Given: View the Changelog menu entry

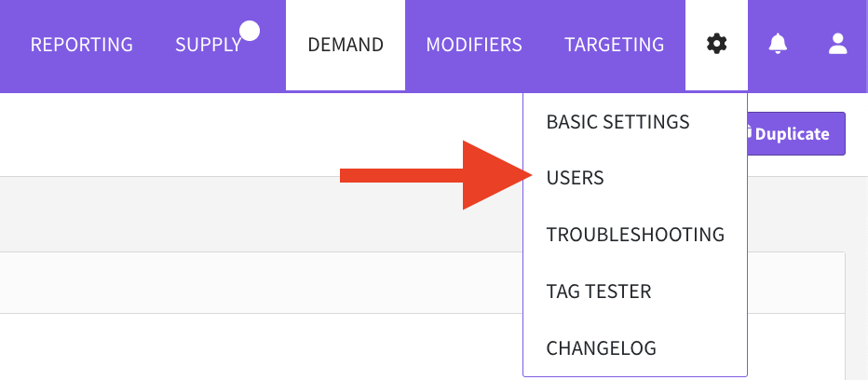Looking at the screenshot, I should coord(601,348).
